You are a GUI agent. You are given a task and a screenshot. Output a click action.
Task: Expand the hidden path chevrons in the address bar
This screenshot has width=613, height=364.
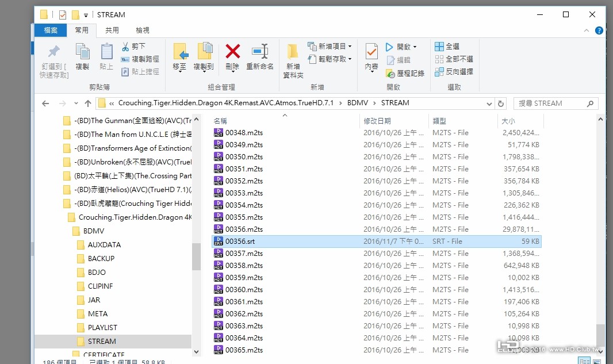[112, 104]
